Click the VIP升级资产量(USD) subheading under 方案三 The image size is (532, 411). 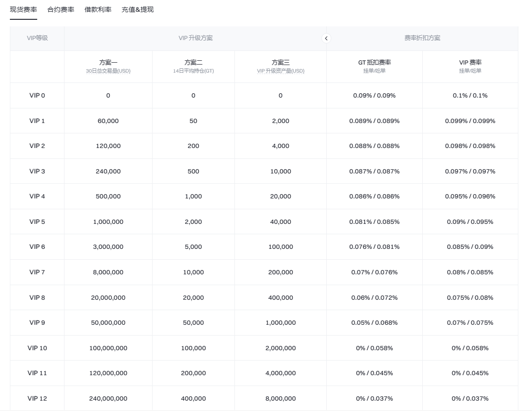click(281, 71)
